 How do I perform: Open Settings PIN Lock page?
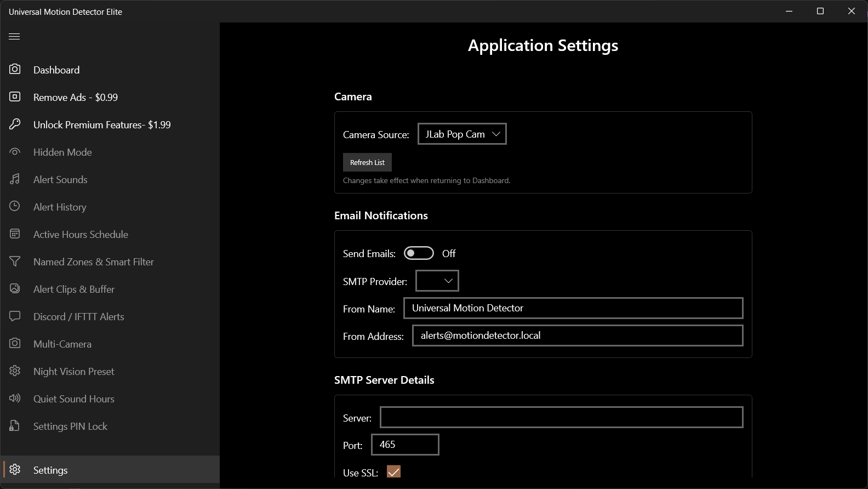(110, 426)
